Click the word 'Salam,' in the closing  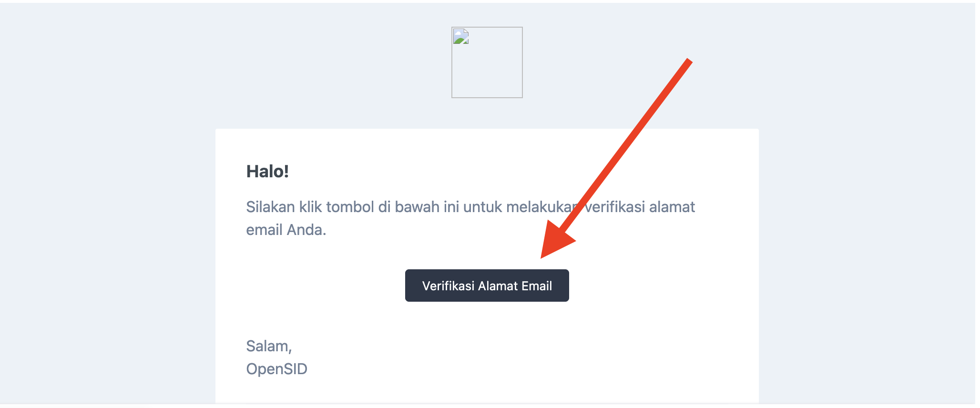[x=268, y=347]
